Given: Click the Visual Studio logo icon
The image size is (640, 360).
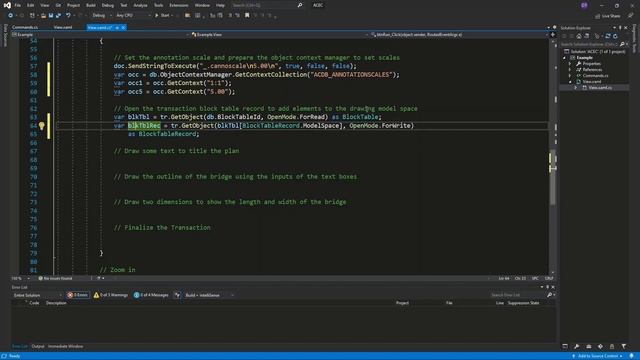Looking at the screenshot, I should pyautogui.click(x=7, y=5).
